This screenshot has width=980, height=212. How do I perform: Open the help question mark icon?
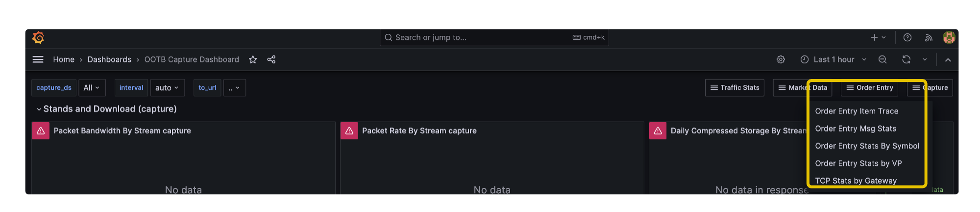click(907, 37)
